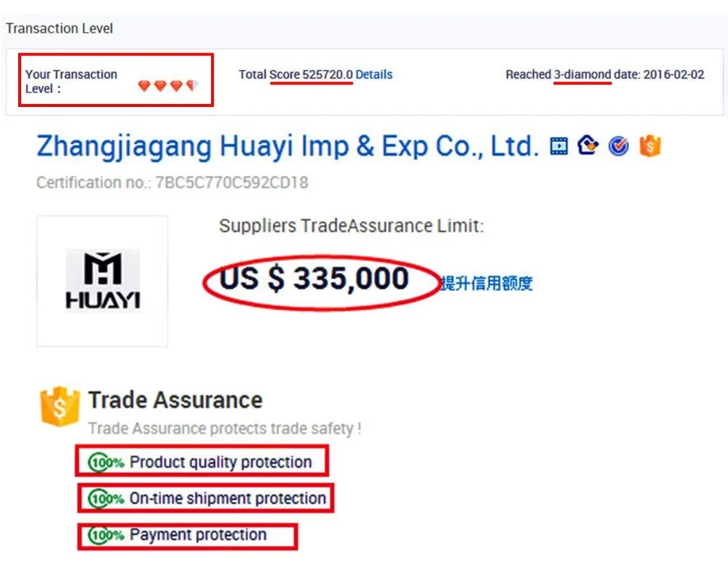The height and width of the screenshot is (582, 728).
Task: Select the Transaction Level header tab
Action: (x=60, y=28)
